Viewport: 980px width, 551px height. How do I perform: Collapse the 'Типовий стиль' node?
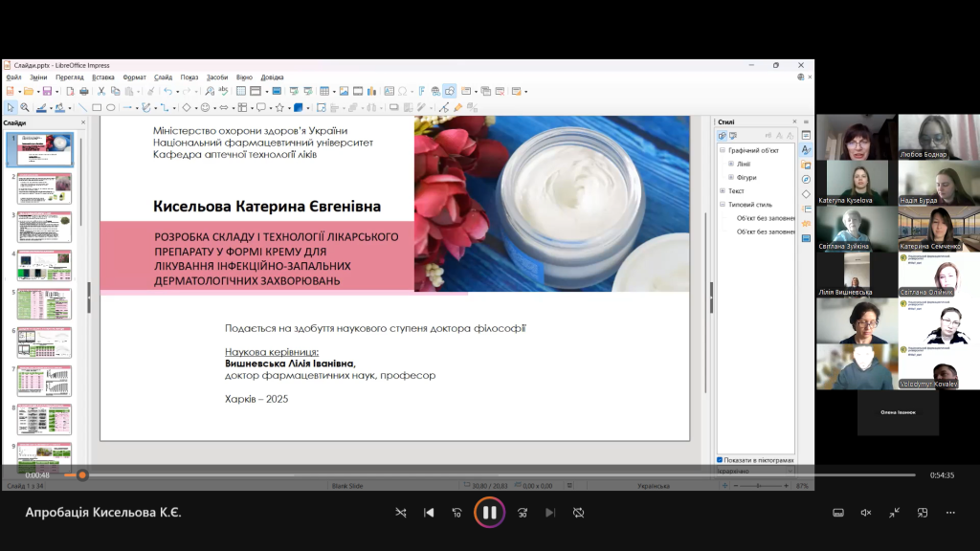tap(723, 205)
